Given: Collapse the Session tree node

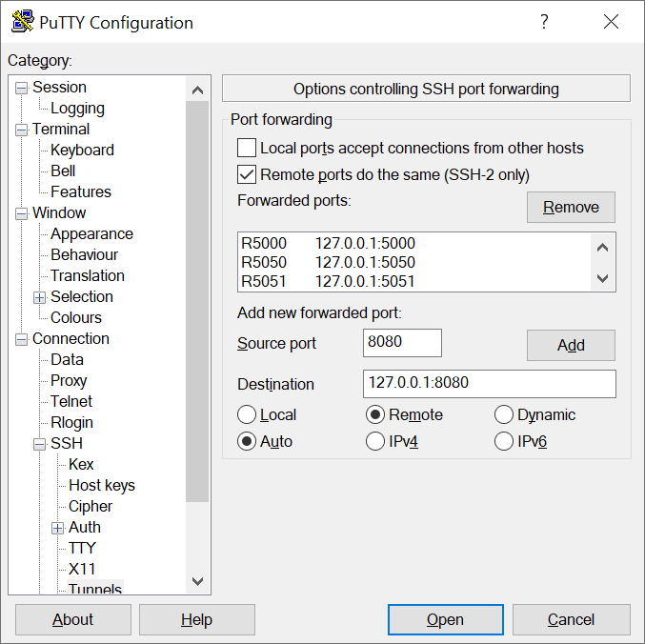Looking at the screenshot, I should click(21, 88).
